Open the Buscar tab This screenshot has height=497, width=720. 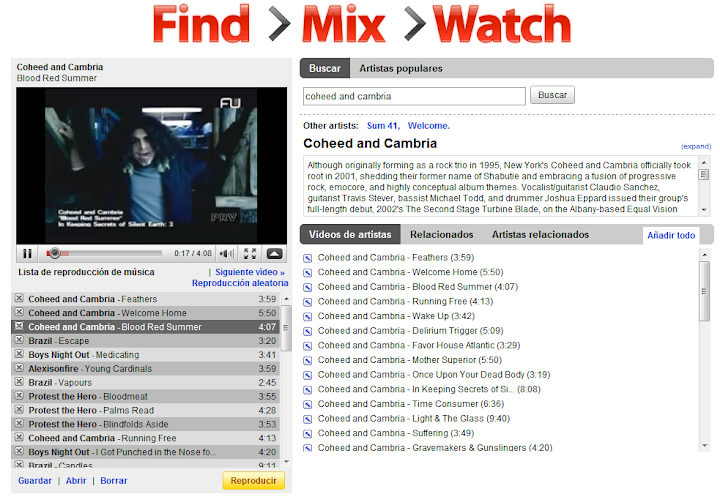[325, 68]
